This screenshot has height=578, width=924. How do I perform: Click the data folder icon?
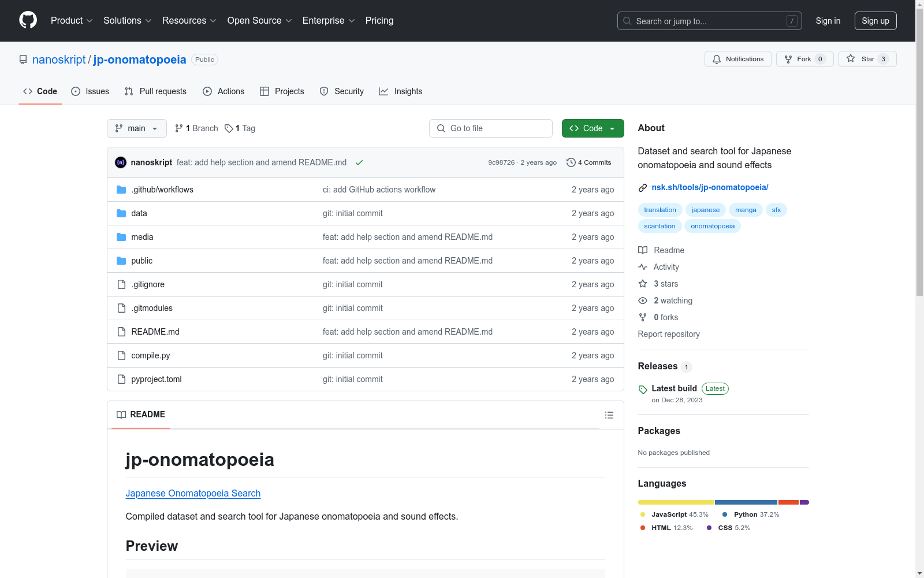pyautogui.click(x=121, y=213)
